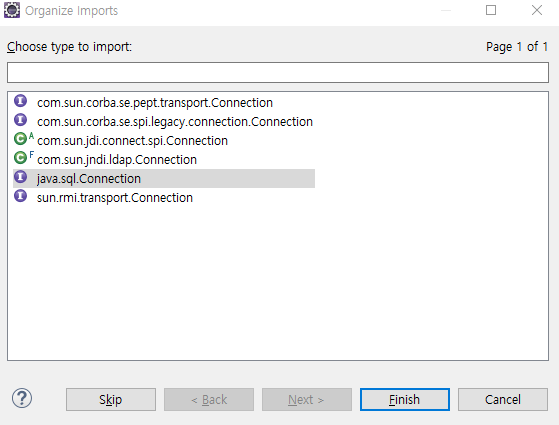
Task: Click the Skip button
Action: coord(111,399)
